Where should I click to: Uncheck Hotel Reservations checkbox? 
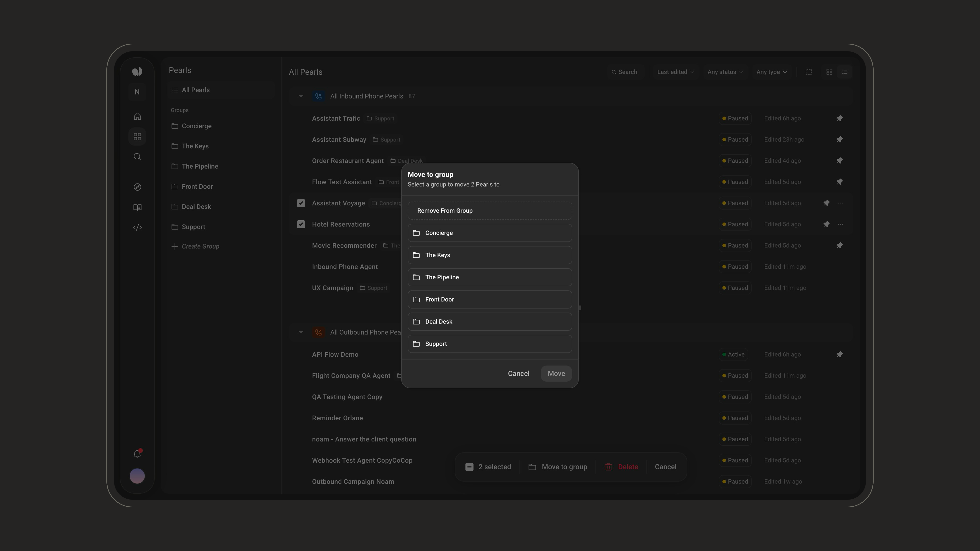point(301,224)
